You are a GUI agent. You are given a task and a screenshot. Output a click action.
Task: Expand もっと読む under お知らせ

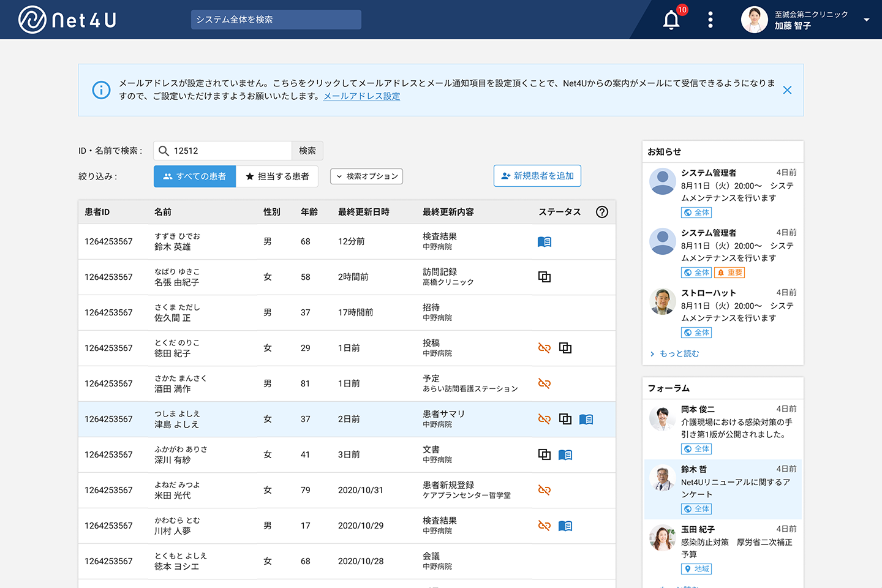point(674,353)
